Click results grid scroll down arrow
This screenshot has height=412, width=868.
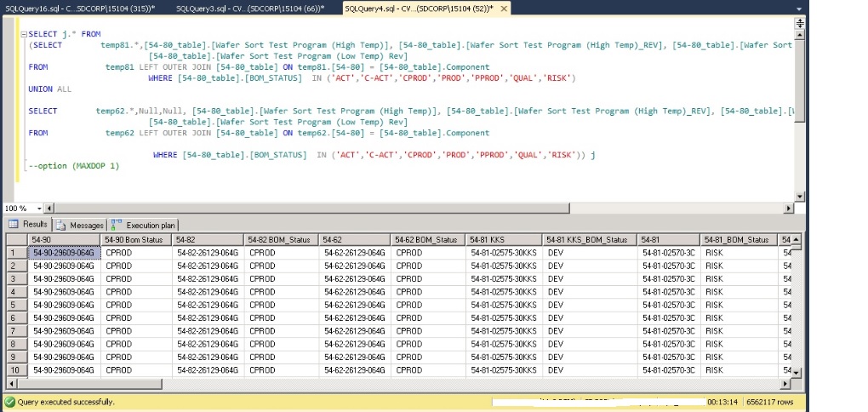[796, 373]
